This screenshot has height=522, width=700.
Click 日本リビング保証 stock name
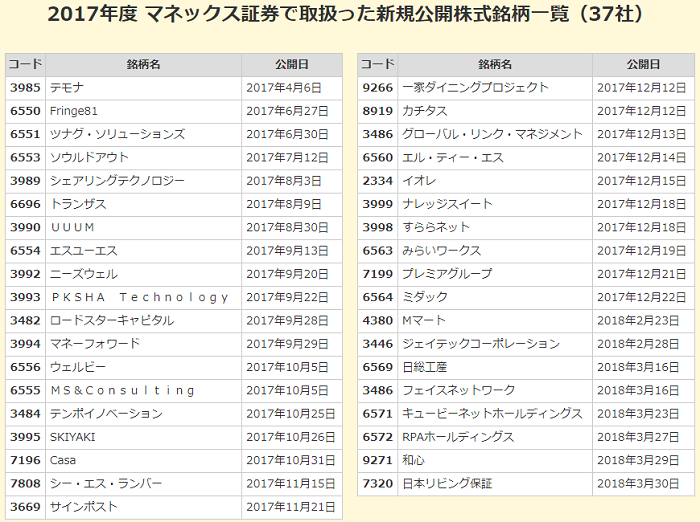coord(447,483)
